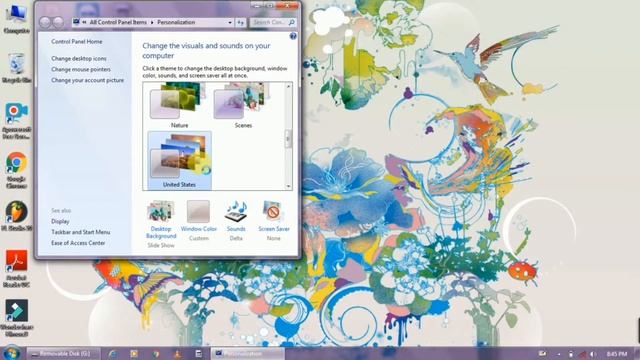Click the blue Help question mark icon
The image size is (640, 360).
tap(293, 36)
